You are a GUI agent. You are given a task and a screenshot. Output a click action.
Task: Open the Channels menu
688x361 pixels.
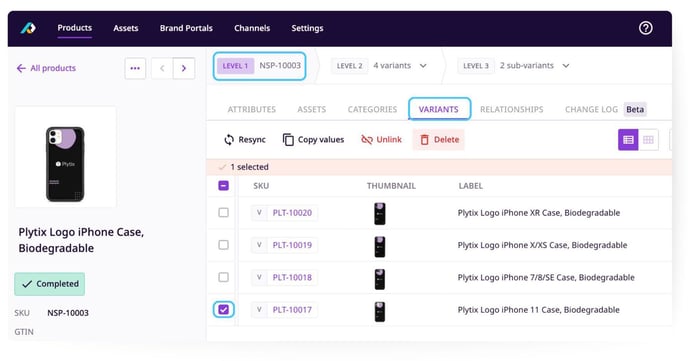pos(252,28)
